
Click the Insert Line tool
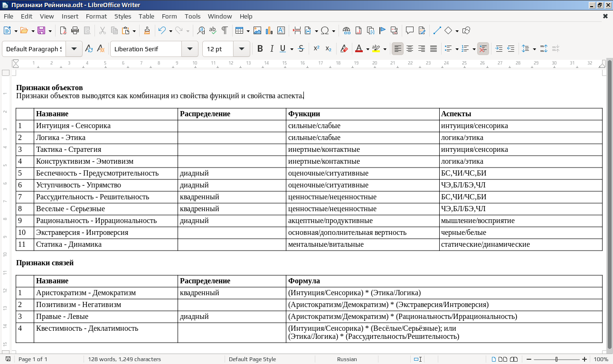437,31
